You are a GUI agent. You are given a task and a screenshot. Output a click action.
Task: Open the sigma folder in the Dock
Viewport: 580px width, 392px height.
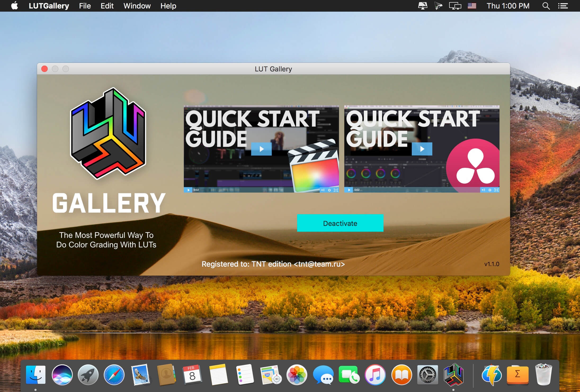point(518,375)
